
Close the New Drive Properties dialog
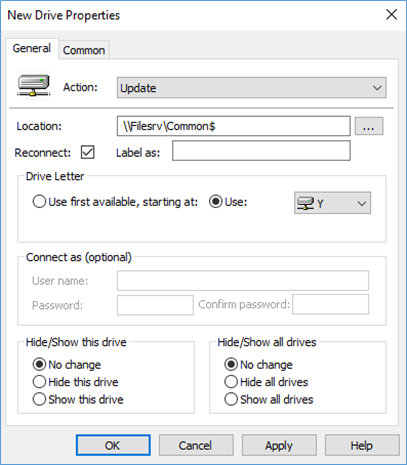(x=391, y=15)
